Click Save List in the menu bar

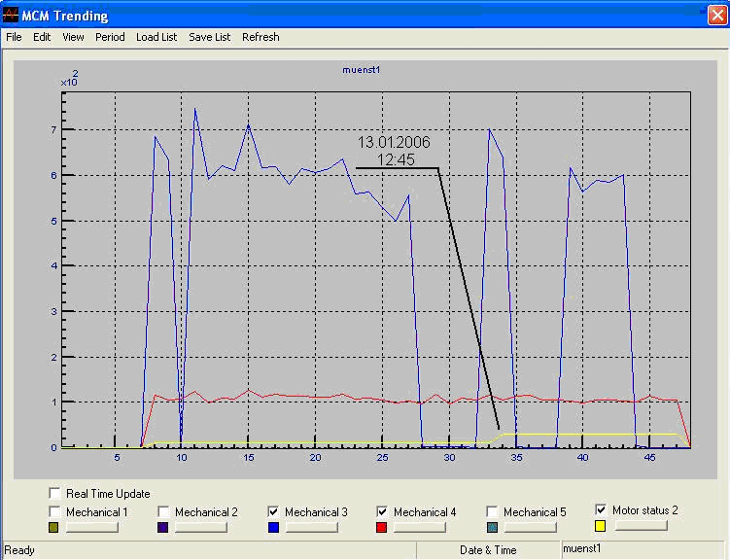pyautogui.click(x=209, y=37)
